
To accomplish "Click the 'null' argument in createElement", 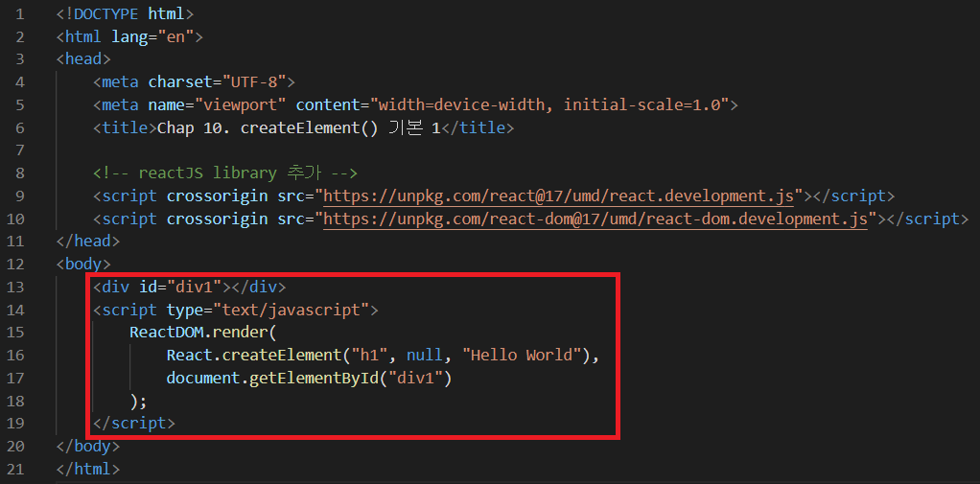I will pyautogui.click(x=425, y=356).
